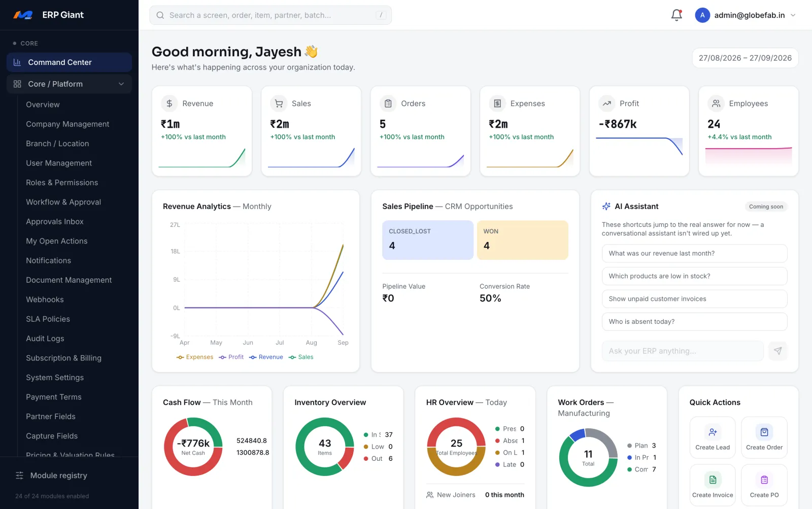Open the notifications bell icon
The width and height of the screenshot is (812, 509).
[x=676, y=15]
